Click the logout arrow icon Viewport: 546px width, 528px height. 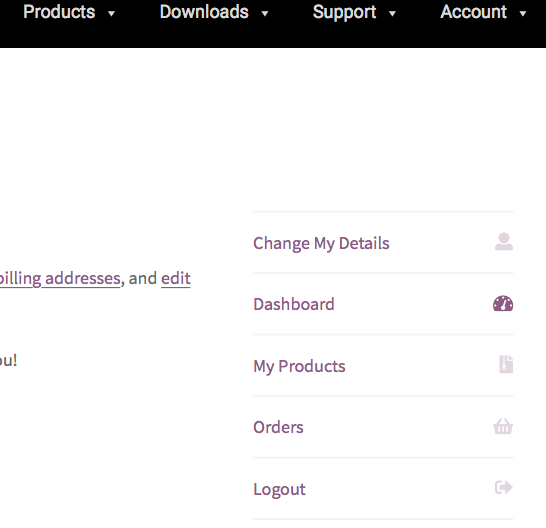point(504,487)
